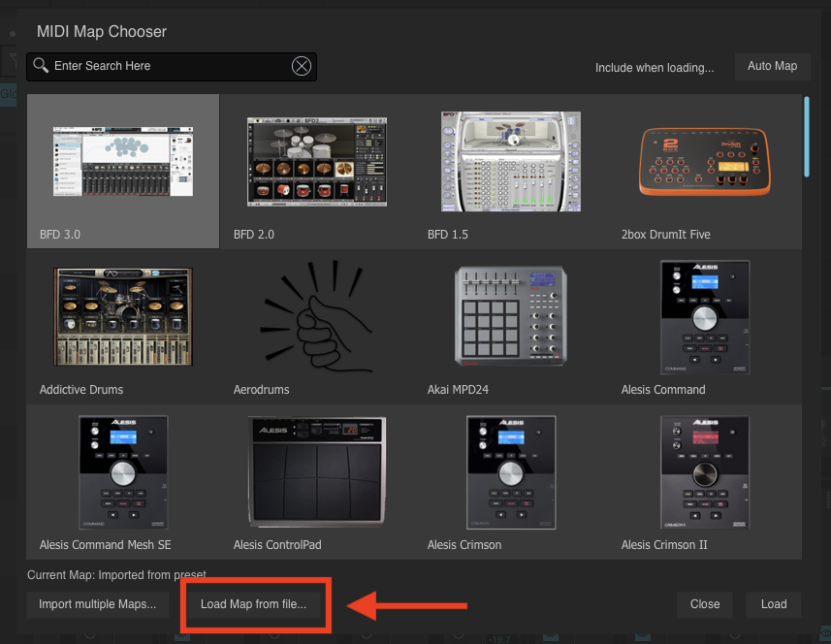Click the Alesis ControlPad label

277,545
